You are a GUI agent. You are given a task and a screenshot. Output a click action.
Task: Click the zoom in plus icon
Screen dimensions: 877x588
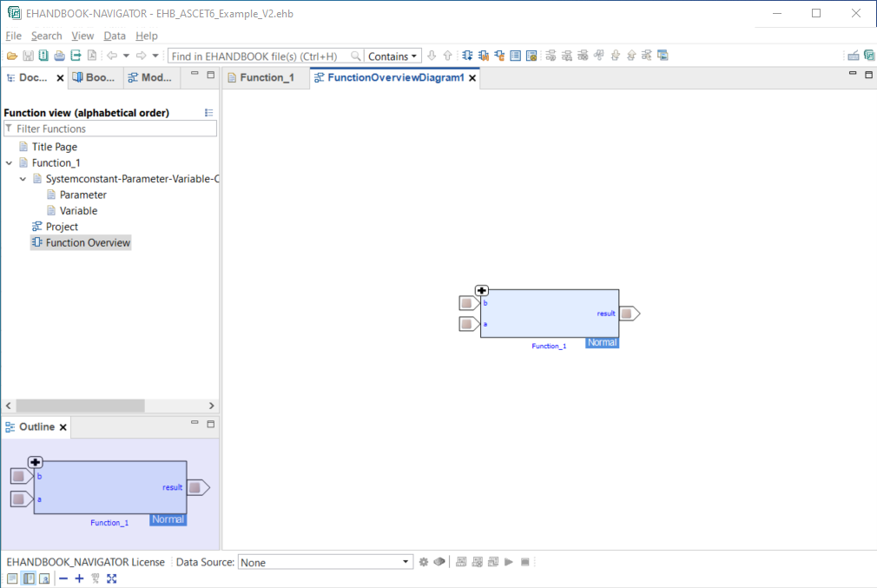pos(79,578)
